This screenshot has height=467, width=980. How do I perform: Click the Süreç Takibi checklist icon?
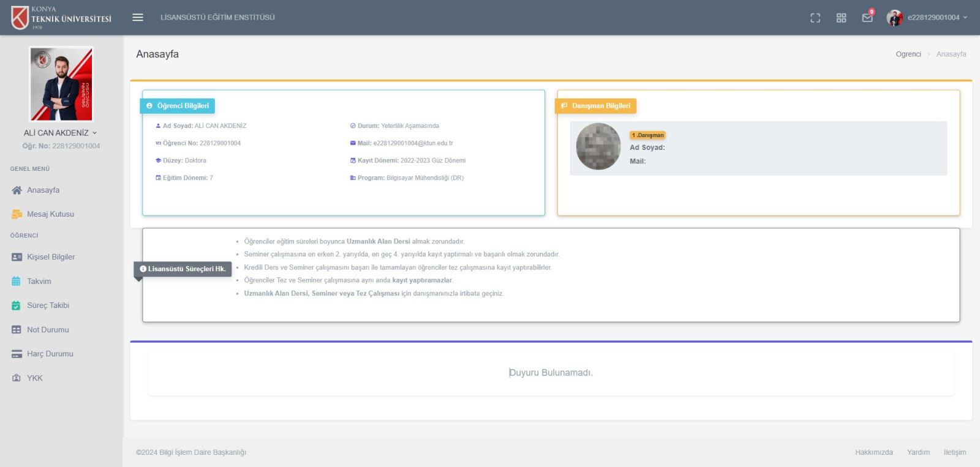point(17,305)
